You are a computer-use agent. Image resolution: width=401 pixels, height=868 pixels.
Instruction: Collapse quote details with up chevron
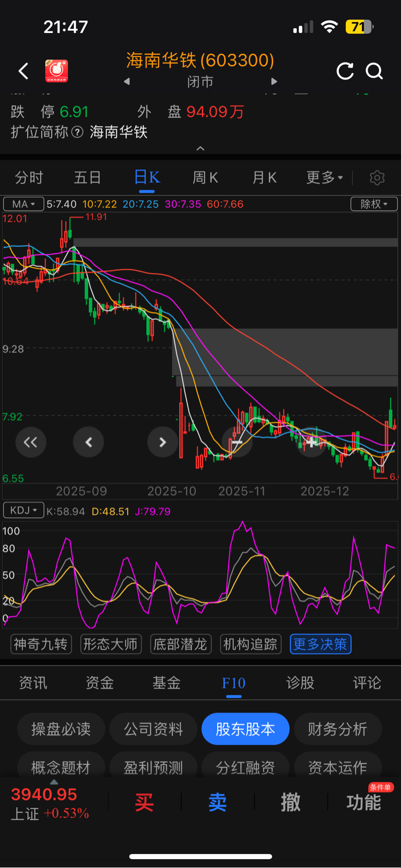200,149
